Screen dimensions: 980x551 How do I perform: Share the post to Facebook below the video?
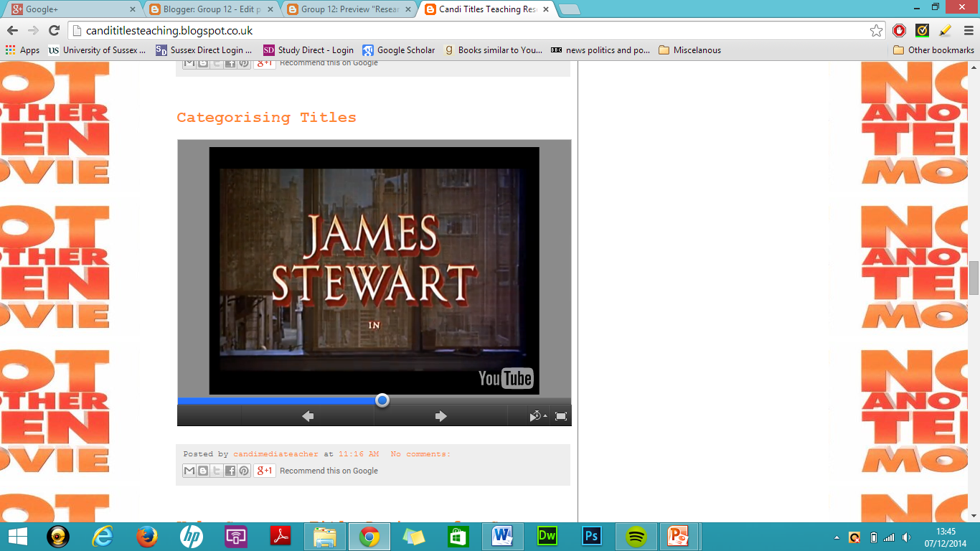230,471
